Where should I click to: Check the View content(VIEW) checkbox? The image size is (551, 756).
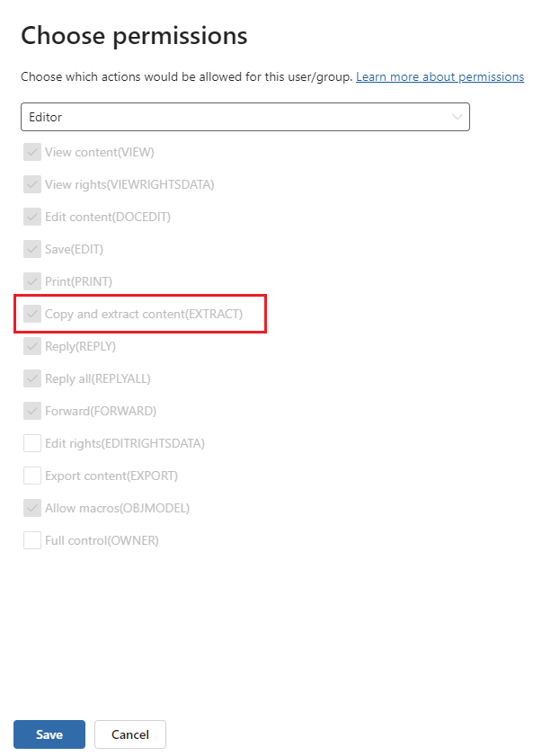pyautogui.click(x=32, y=152)
